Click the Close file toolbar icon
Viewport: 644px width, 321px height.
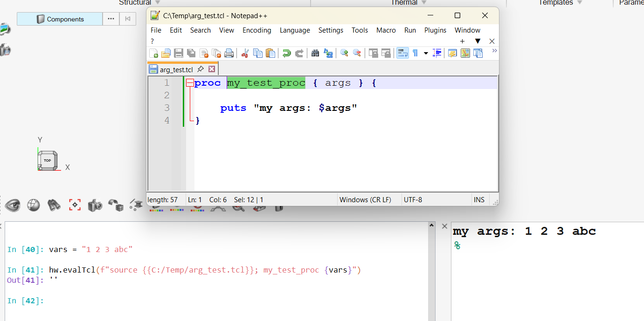pyautogui.click(x=204, y=53)
